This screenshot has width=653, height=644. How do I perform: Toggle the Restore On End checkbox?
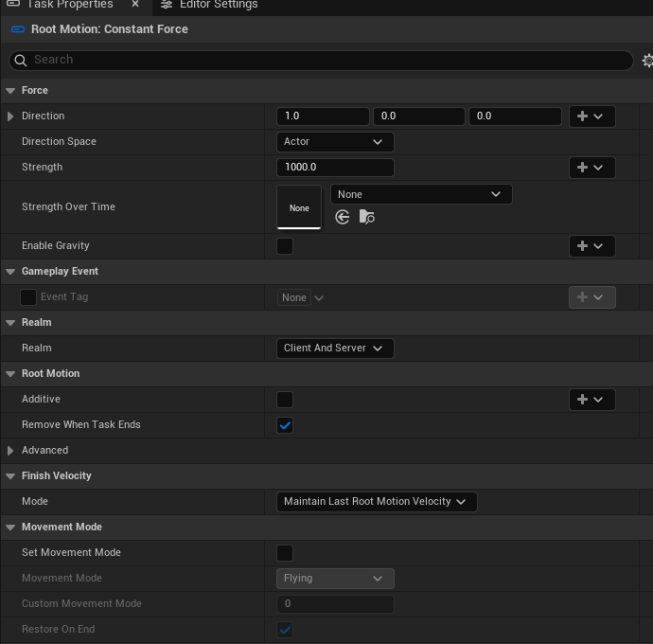click(285, 630)
